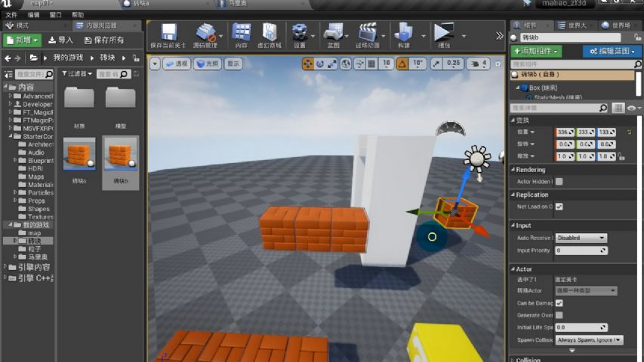Toggle world/local coordinate globe icon
This screenshot has width=644, height=362.
[346, 63]
